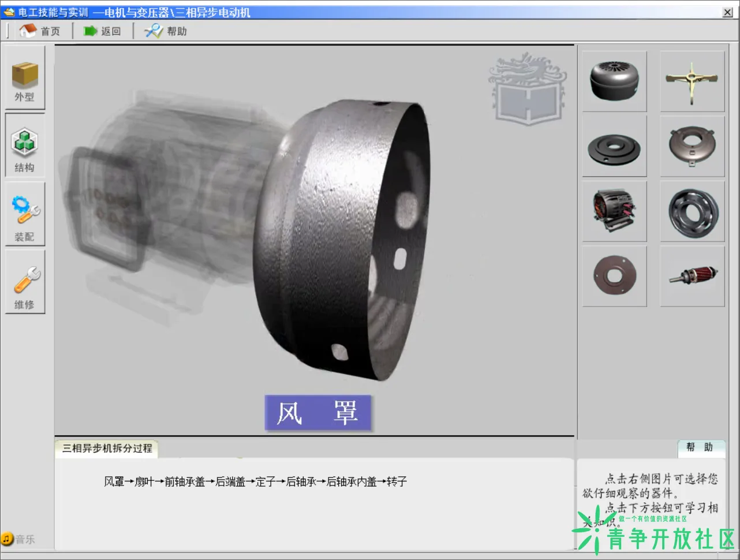Go to 首页 (home) in toolbar
The width and height of the screenshot is (740, 560).
point(39,31)
